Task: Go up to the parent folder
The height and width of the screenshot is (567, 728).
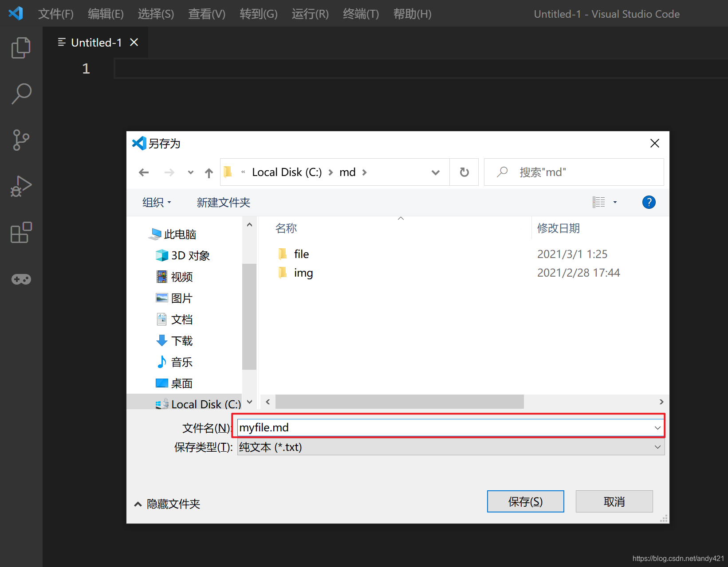Action: (x=209, y=172)
